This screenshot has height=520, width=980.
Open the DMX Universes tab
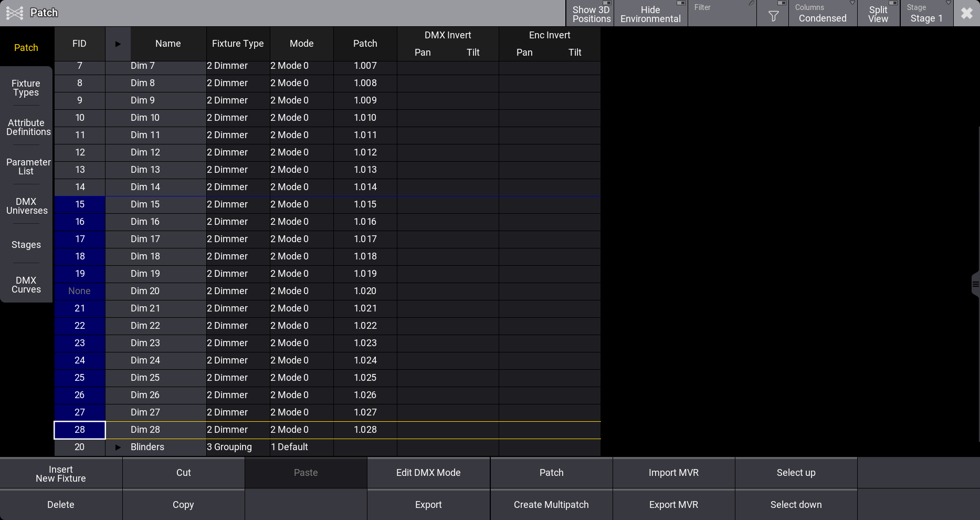pos(26,206)
